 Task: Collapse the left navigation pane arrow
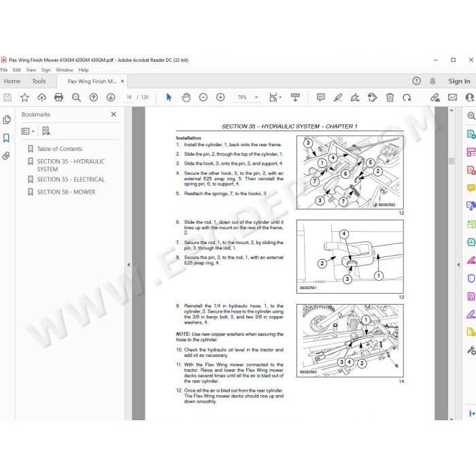click(129, 265)
